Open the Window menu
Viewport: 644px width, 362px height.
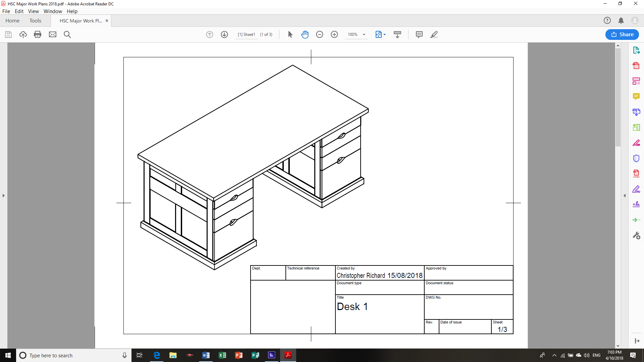53,11
